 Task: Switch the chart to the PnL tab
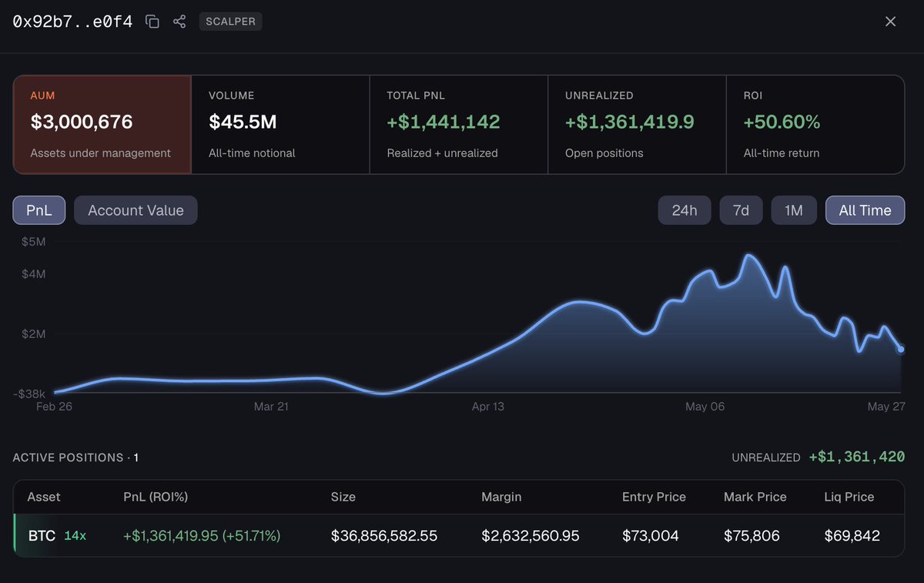tap(39, 210)
